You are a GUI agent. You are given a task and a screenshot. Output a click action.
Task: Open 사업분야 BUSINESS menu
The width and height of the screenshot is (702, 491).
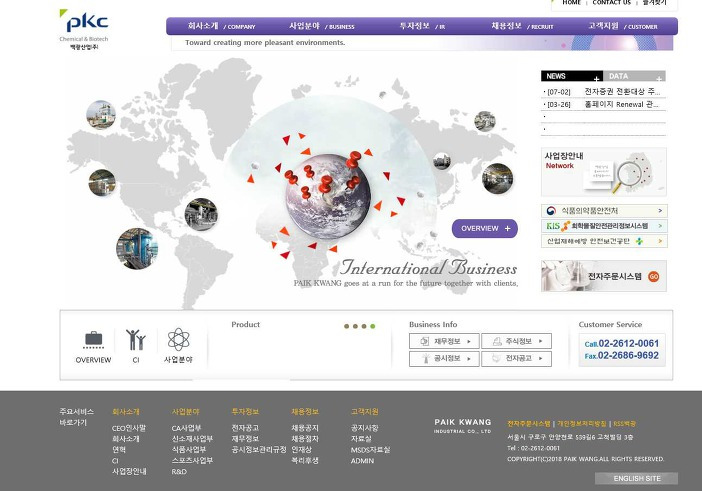(x=321, y=26)
